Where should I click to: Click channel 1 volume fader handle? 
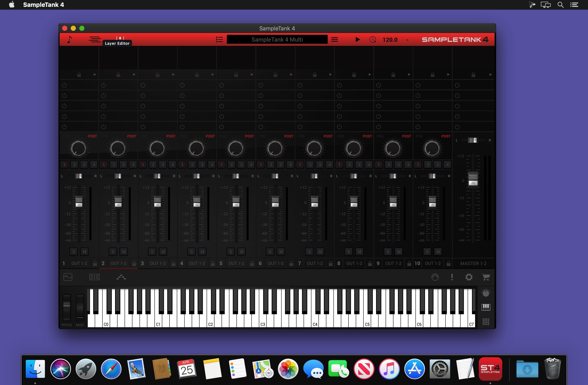pyautogui.click(x=79, y=202)
